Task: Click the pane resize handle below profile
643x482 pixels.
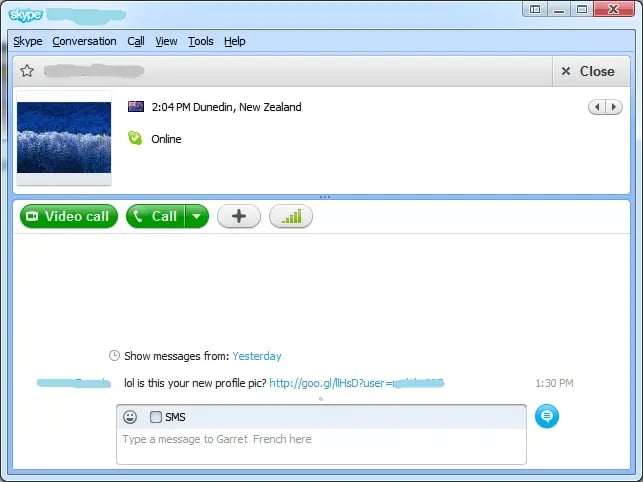Action: [321, 197]
